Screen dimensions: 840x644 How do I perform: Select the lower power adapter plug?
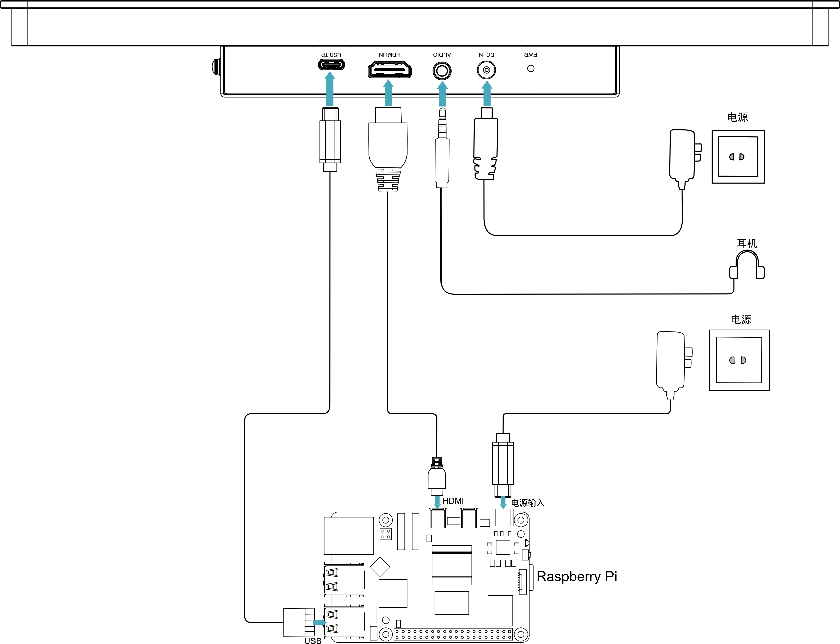674,366
